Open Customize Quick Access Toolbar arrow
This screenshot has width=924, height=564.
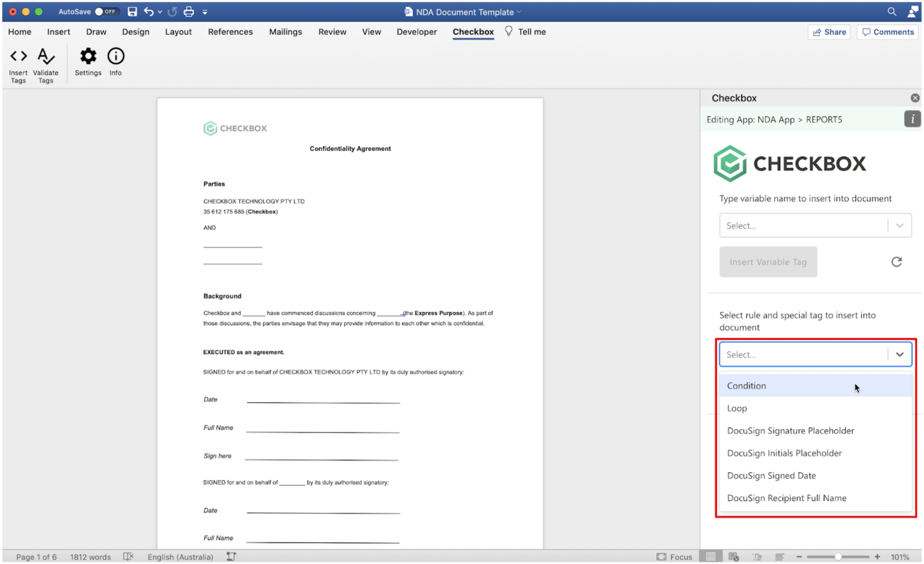tap(205, 12)
